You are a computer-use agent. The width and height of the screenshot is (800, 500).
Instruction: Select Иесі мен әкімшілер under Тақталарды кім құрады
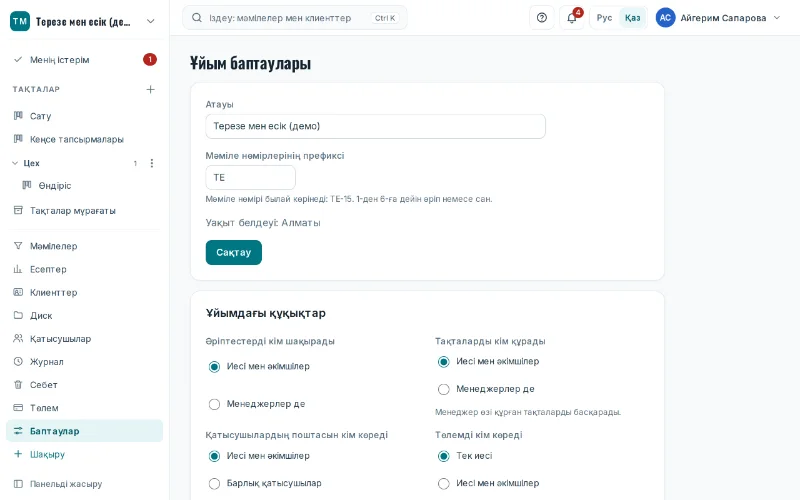[x=444, y=362]
